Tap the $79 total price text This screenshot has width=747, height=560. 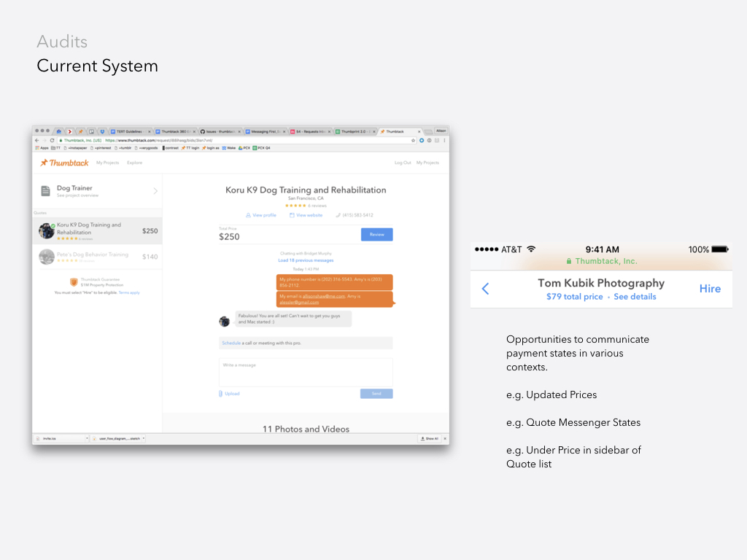(x=575, y=297)
